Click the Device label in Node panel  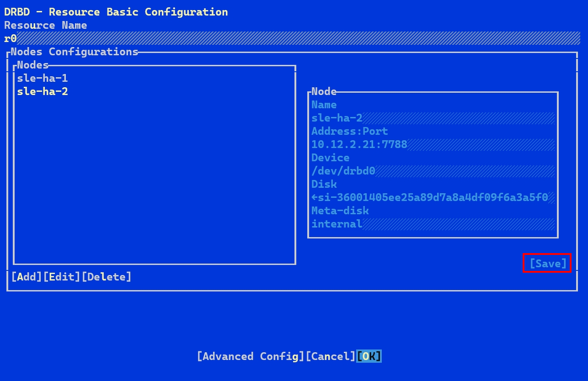(x=331, y=158)
